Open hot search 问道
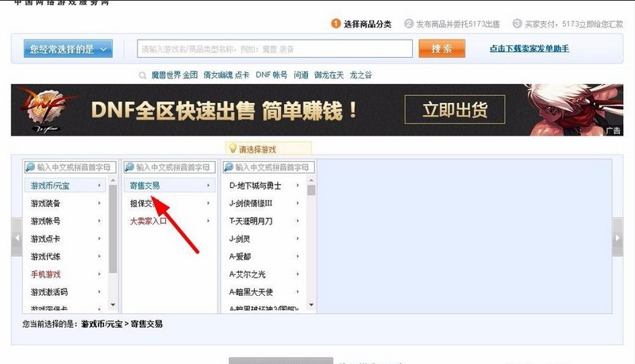Screen dimensions: 635x364 click(301, 75)
